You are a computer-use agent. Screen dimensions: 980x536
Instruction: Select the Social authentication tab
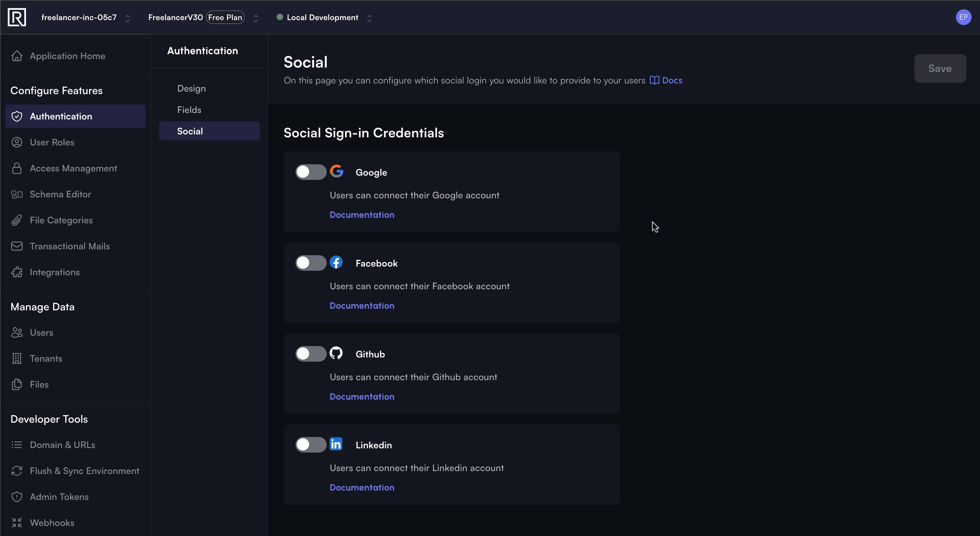point(209,131)
